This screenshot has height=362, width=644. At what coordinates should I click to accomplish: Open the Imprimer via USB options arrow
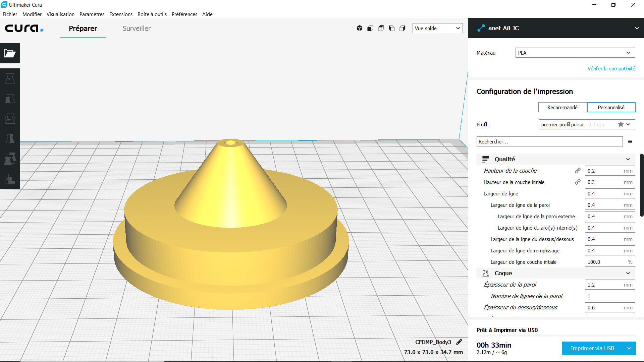[629, 348]
